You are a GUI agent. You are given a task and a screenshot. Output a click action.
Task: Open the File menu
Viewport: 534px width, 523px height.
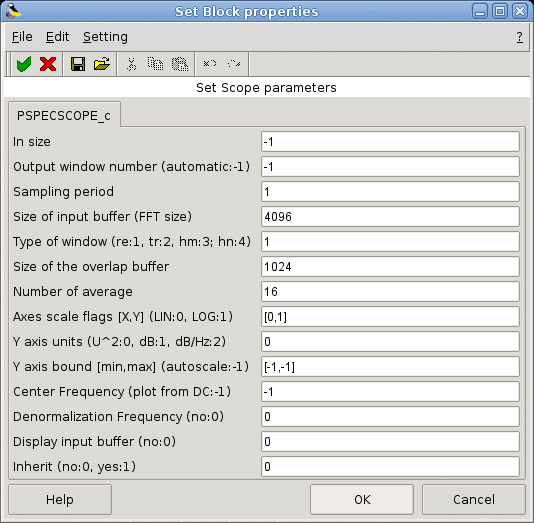click(x=22, y=37)
